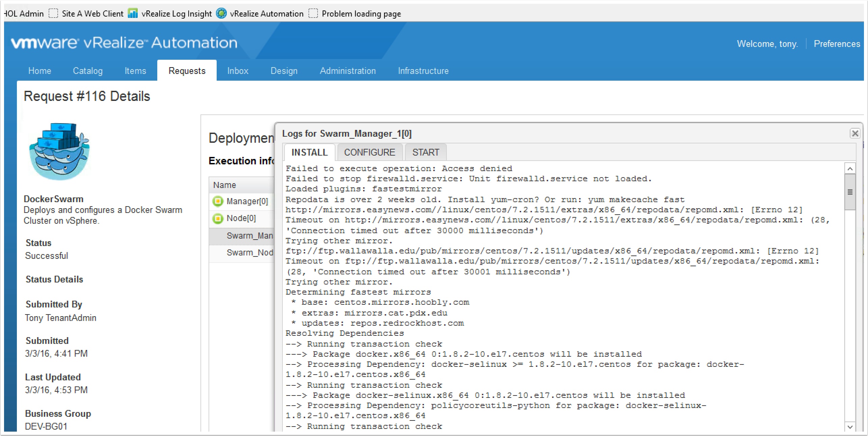Click the log scrollbar up arrow
868x436 pixels.
tap(850, 168)
